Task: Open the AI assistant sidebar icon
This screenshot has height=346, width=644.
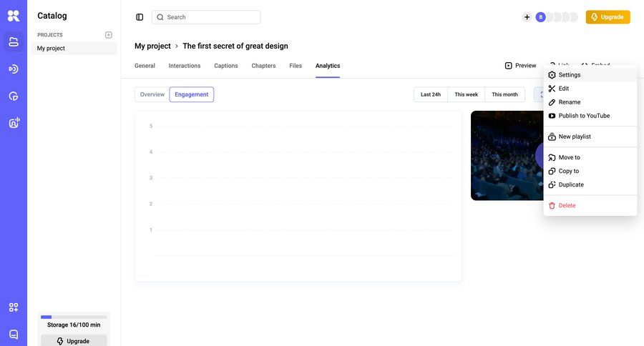Action: [14, 123]
